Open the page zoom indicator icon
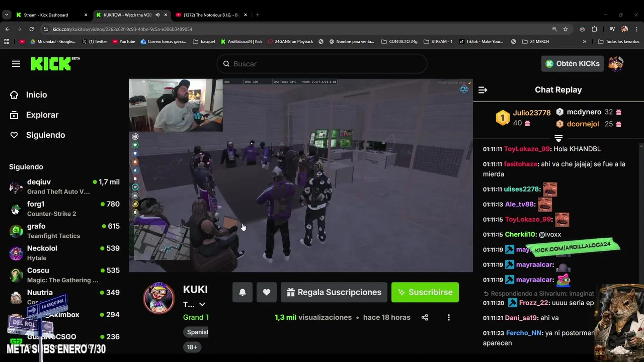Screen dimensions: 644x362 tap(554, 29)
